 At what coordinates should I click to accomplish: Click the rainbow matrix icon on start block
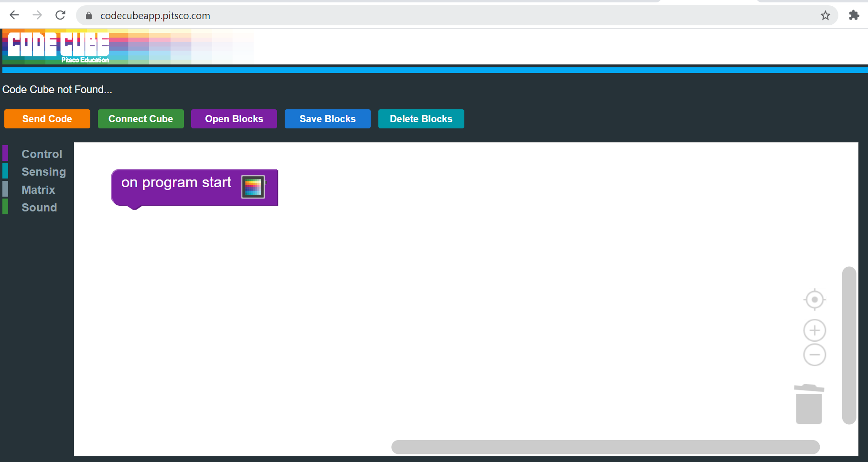[253, 187]
